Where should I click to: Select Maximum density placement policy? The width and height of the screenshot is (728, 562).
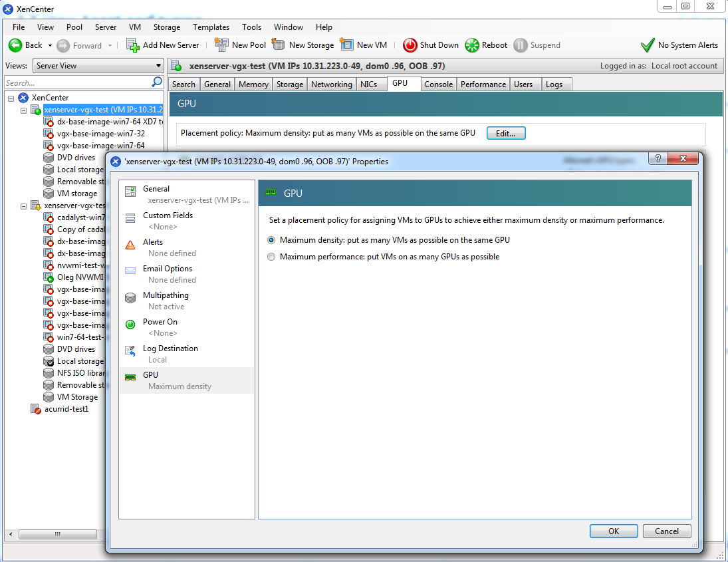[x=271, y=240]
